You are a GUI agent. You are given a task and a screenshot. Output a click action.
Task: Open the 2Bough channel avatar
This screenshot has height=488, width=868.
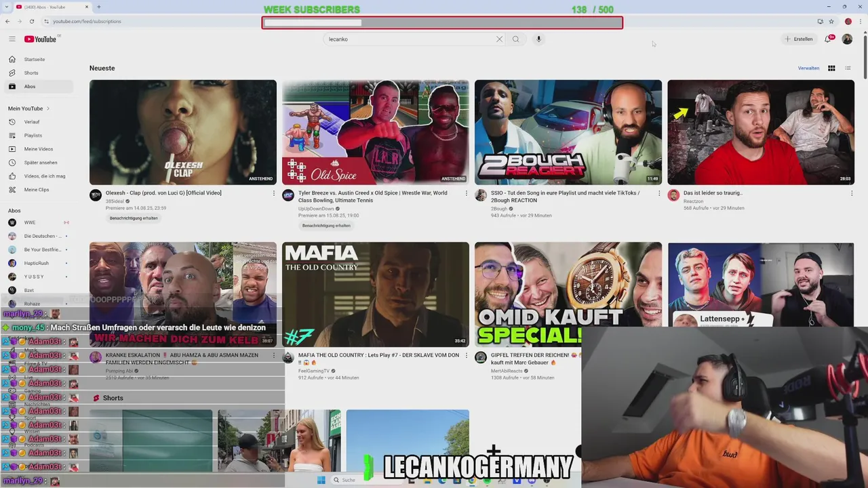pyautogui.click(x=481, y=195)
